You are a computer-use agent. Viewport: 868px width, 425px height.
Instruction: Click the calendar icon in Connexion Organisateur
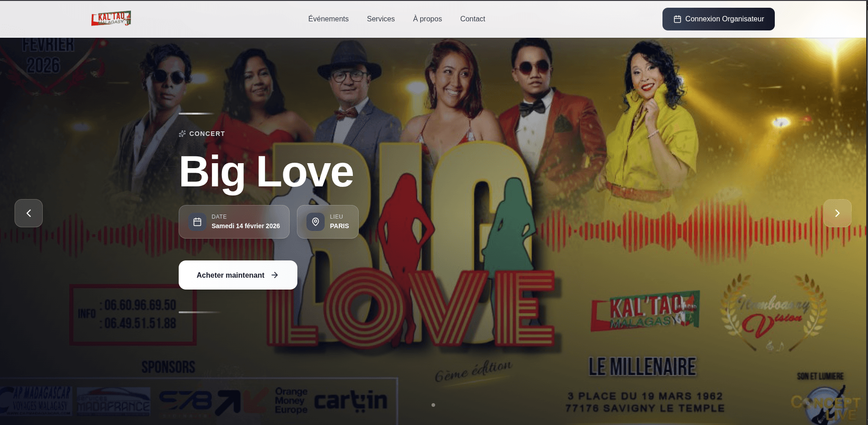(677, 19)
